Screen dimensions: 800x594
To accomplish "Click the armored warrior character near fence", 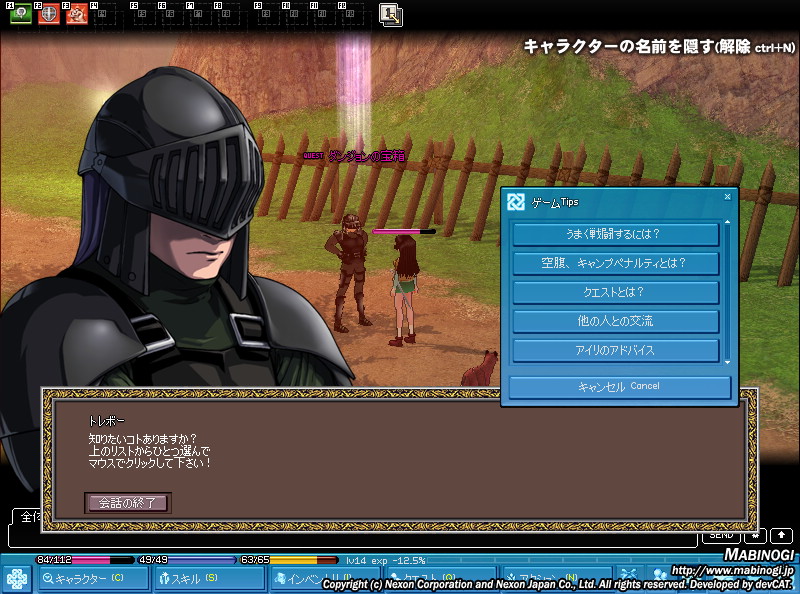I will pyautogui.click(x=351, y=273).
